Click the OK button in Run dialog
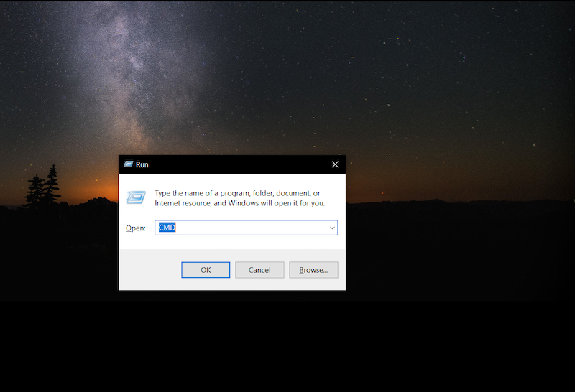This screenshot has height=392, width=575. [206, 270]
